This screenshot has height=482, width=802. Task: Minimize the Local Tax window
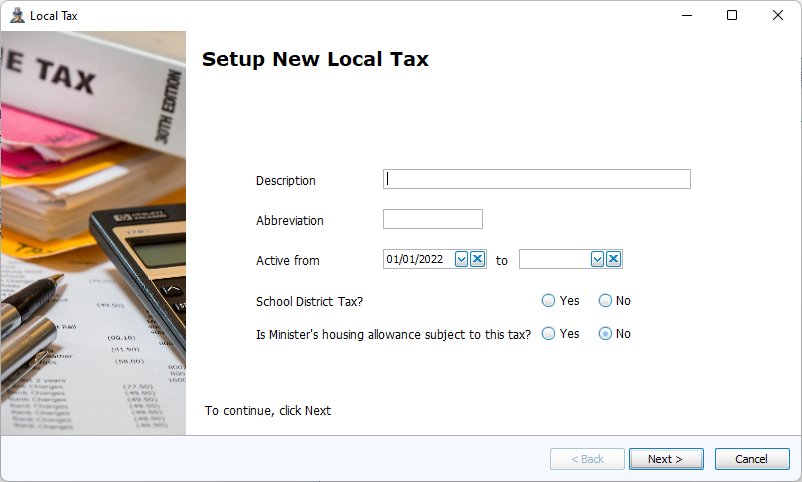686,15
